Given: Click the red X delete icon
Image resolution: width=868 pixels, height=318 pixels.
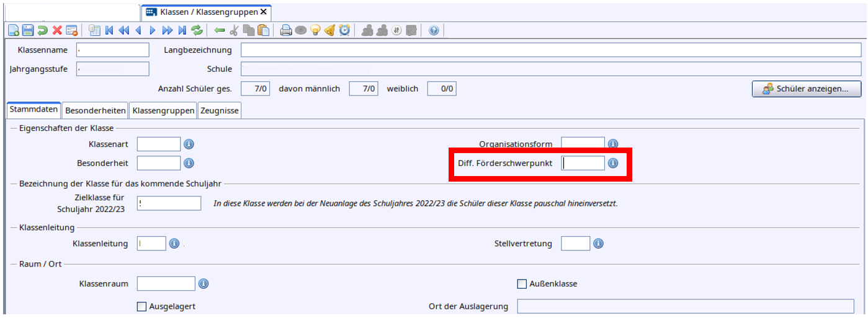Looking at the screenshot, I should (57, 30).
